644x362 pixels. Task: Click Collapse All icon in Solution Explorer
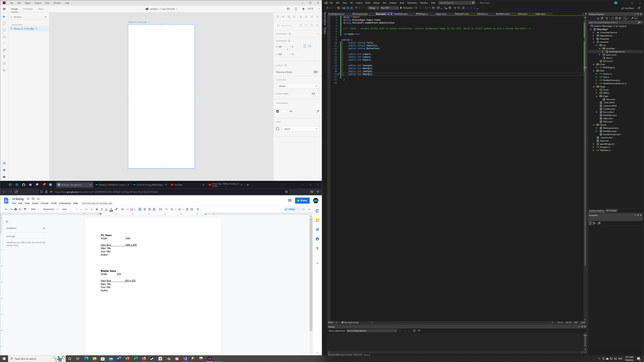[x=616, y=18]
